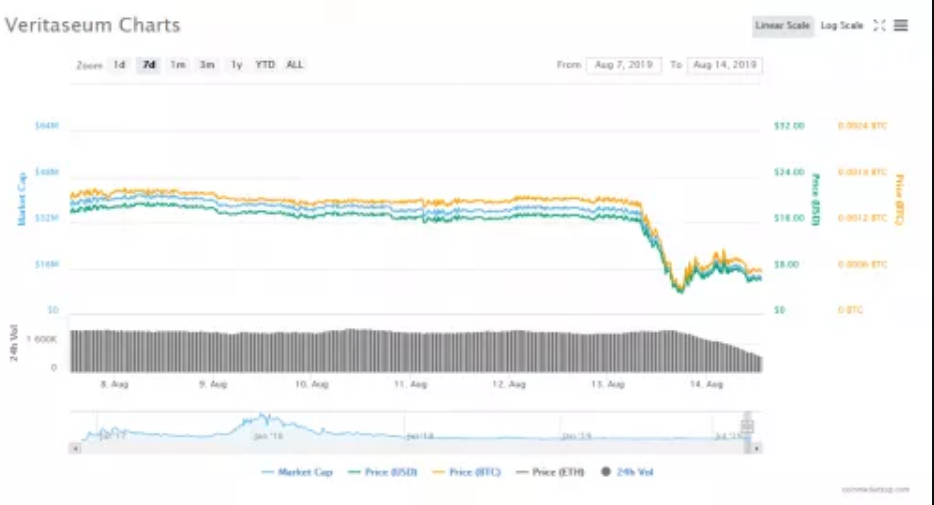Viewport: 934px width, 505px height.
Task: Toggle fullscreen chart view icon
Action: pos(879,26)
